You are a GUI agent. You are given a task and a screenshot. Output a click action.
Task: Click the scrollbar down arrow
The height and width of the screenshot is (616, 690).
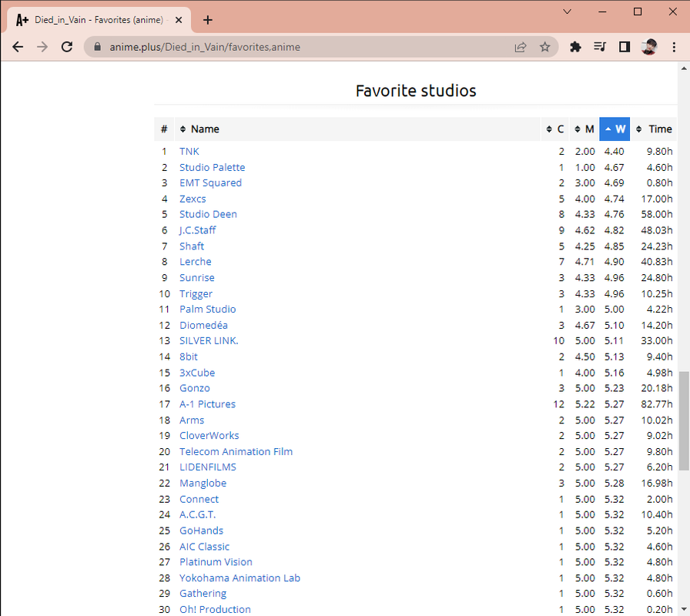pos(683,611)
